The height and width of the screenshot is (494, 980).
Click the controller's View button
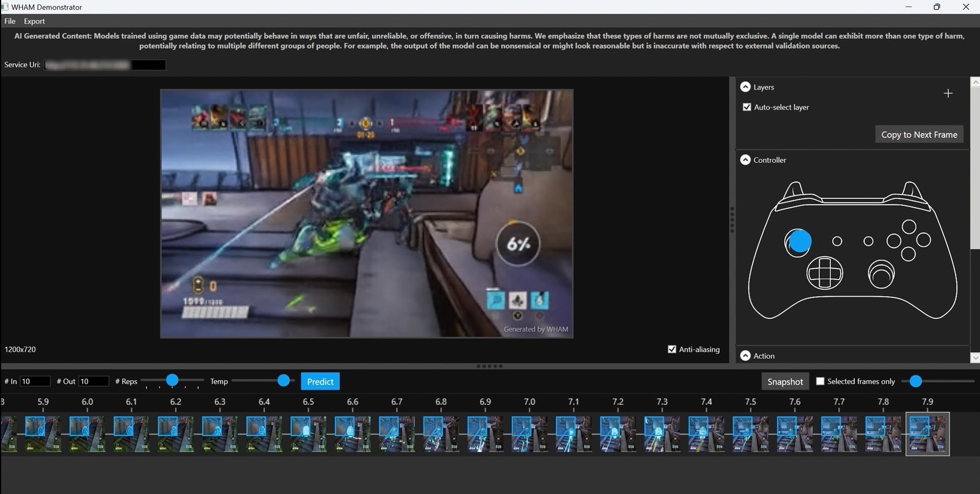click(x=837, y=241)
